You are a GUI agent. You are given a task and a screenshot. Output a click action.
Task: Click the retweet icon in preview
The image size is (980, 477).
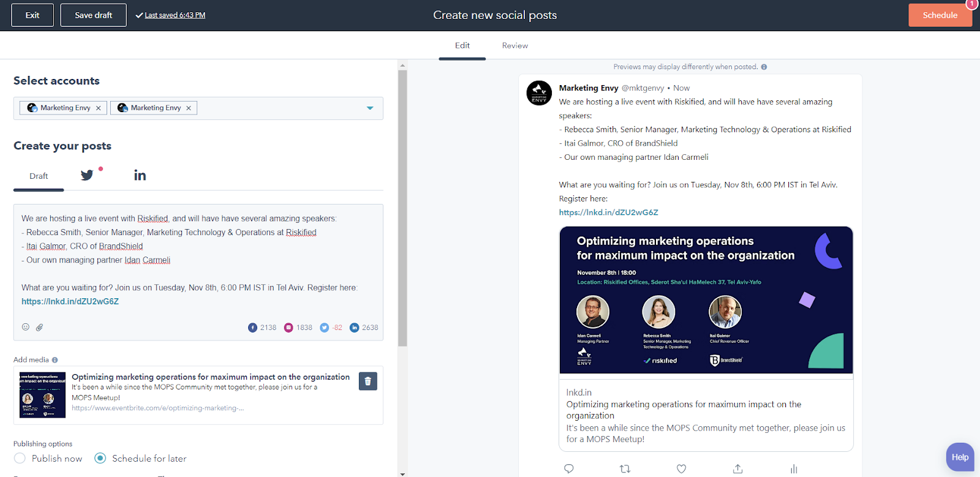tap(625, 468)
